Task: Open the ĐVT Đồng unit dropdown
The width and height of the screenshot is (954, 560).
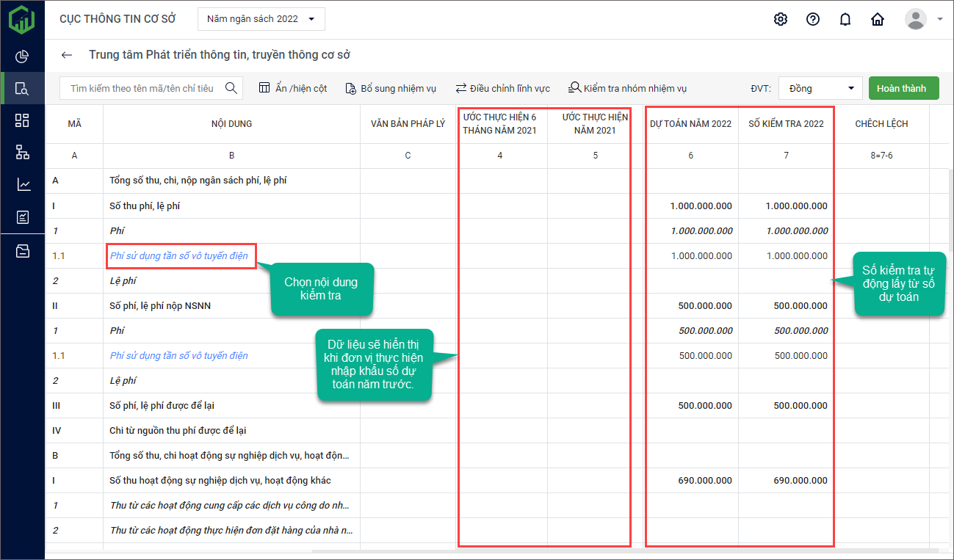Action: coord(820,88)
